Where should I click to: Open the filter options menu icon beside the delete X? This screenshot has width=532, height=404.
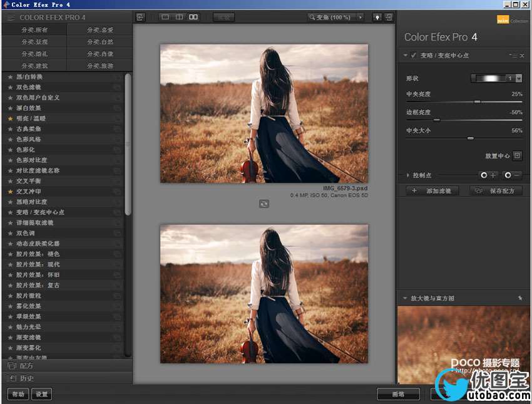513,55
